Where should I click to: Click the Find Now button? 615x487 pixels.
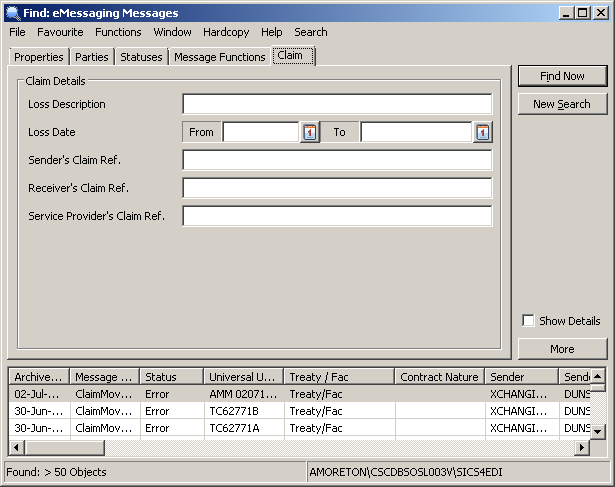pos(562,76)
